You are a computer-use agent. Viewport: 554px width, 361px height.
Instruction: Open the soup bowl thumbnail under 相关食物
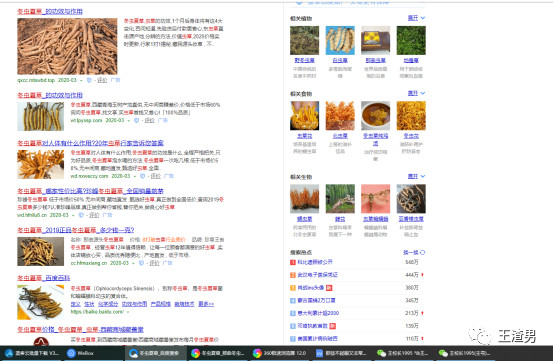tap(376, 116)
